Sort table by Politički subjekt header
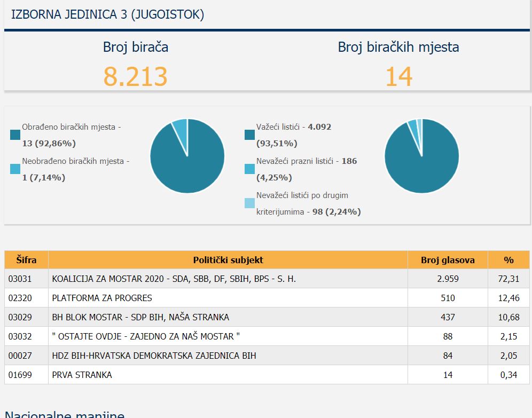 coord(228,260)
